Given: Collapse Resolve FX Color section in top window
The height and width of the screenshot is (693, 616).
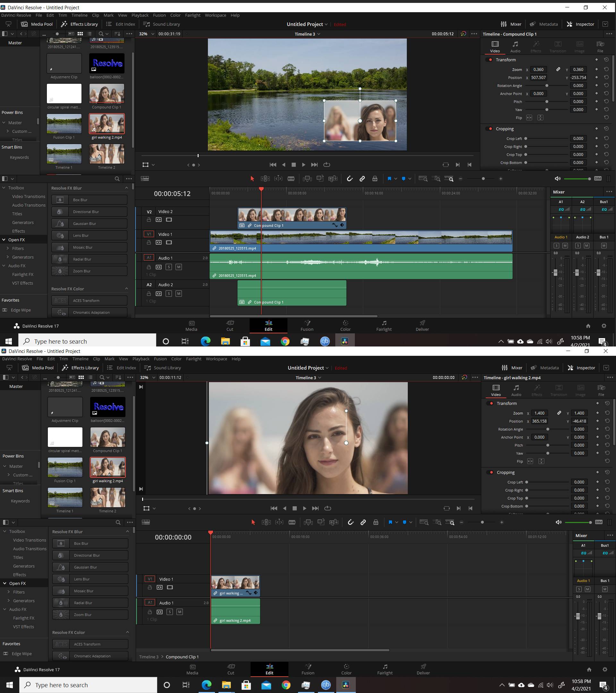Looking at the screenshot, I should tap(126, 288).
